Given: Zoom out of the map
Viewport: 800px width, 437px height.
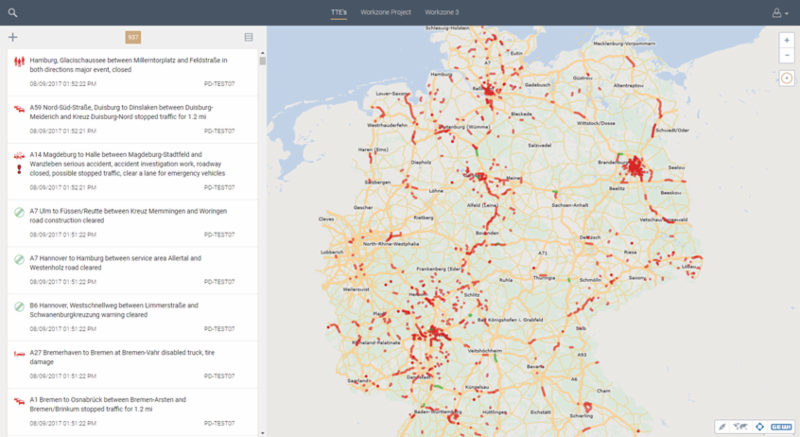Looking at the screenshot, I should coord(786,54).
